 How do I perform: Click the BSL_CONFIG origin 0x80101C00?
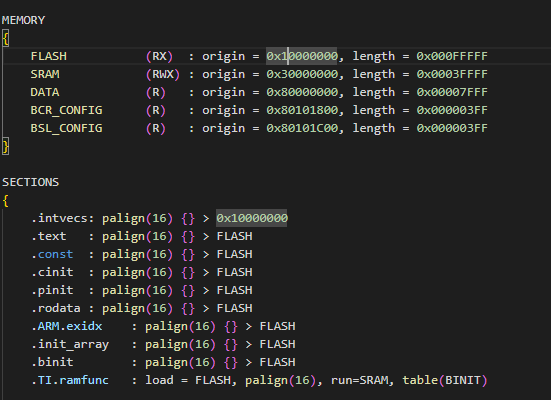point(302,128)
